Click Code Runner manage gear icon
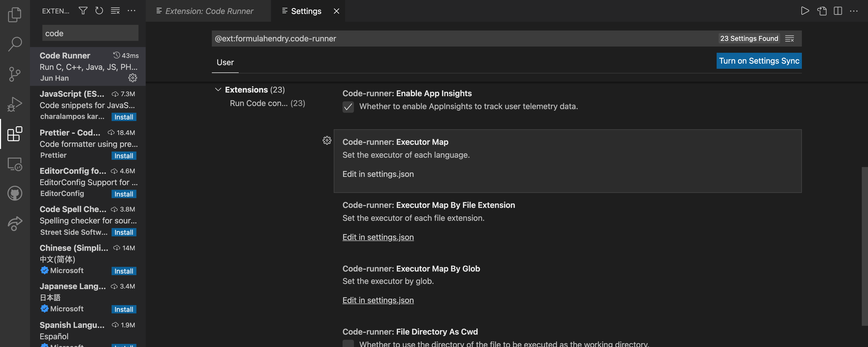The height and width of the screenshot is (347, 868). (x=133, y=78)
